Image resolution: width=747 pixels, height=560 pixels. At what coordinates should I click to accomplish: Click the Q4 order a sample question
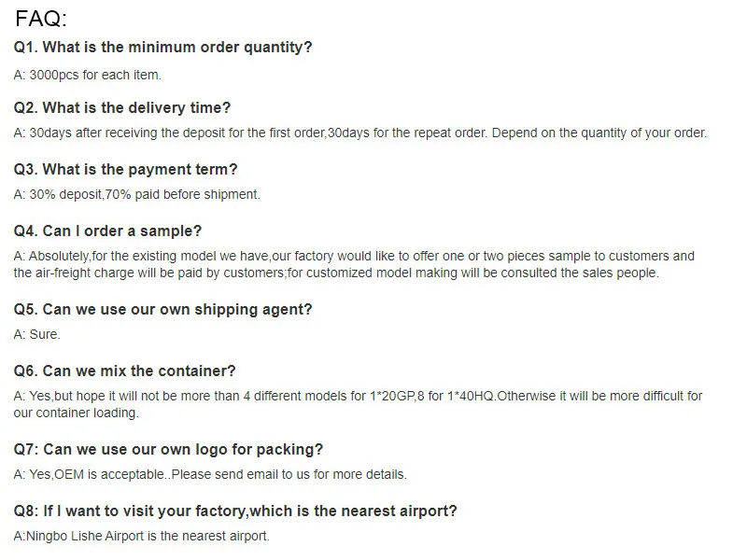107,231
